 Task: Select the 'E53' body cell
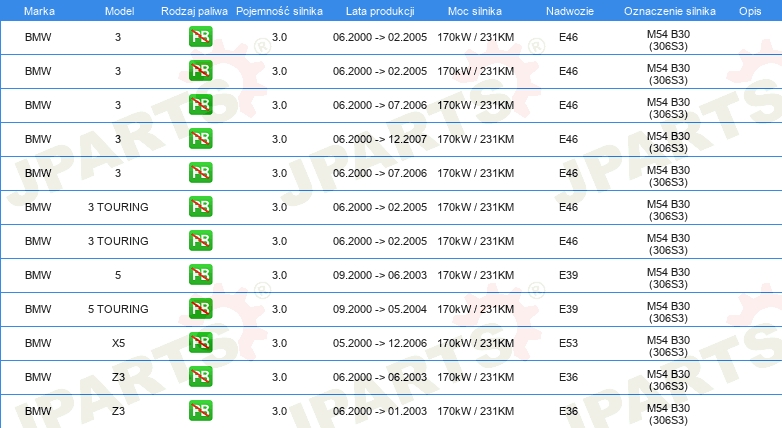pos(568,343)
